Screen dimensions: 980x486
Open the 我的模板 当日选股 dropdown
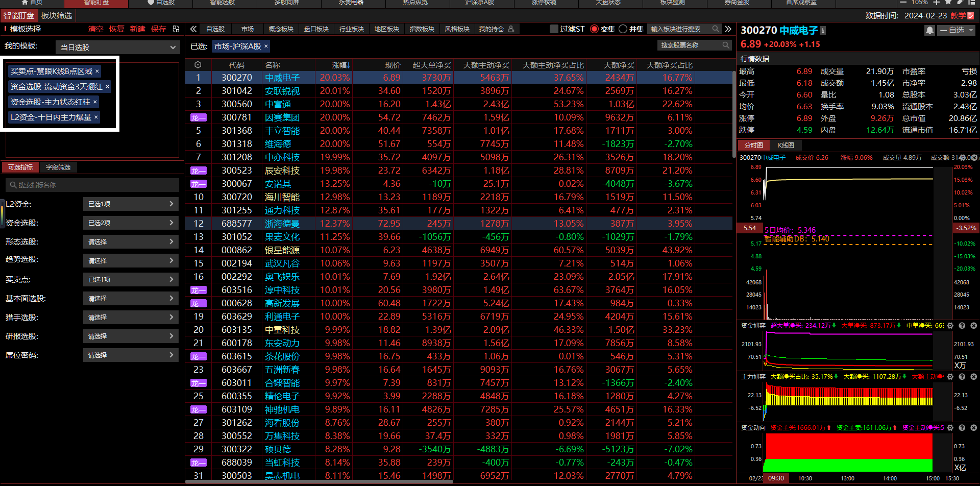click(117, 47)
